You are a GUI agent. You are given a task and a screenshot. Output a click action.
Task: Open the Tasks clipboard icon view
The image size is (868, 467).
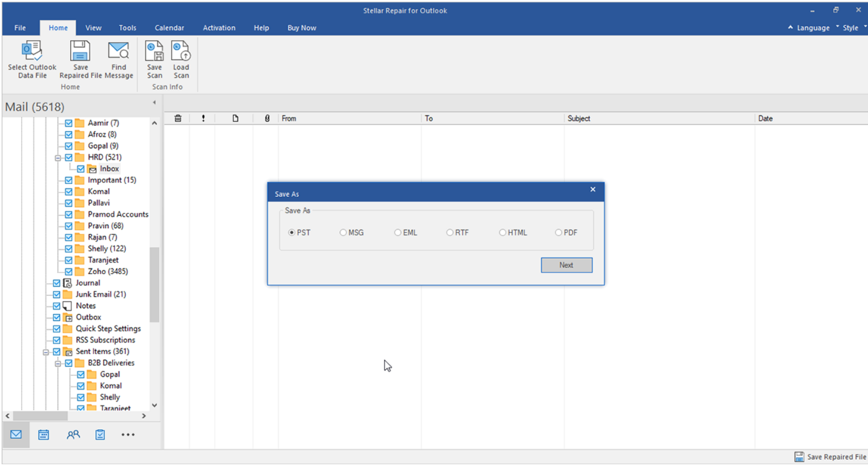pos(100,435)
